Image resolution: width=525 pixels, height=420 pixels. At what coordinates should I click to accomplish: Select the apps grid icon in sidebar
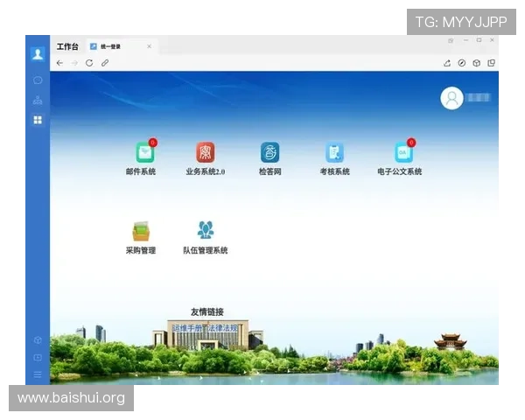(x=38, y=120)
